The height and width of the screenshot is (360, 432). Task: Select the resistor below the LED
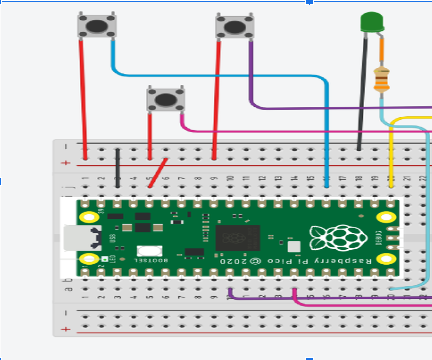[x=382, y=79]
